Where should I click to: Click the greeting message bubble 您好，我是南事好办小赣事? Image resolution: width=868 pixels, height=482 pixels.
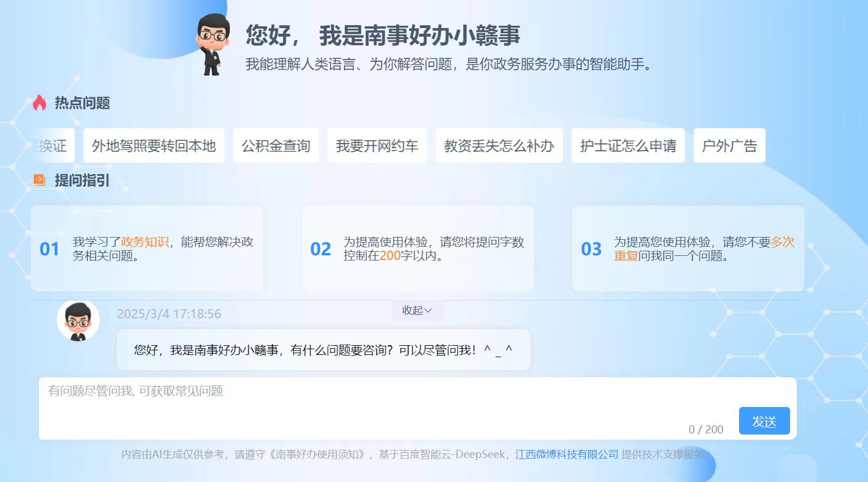[324, 350]
